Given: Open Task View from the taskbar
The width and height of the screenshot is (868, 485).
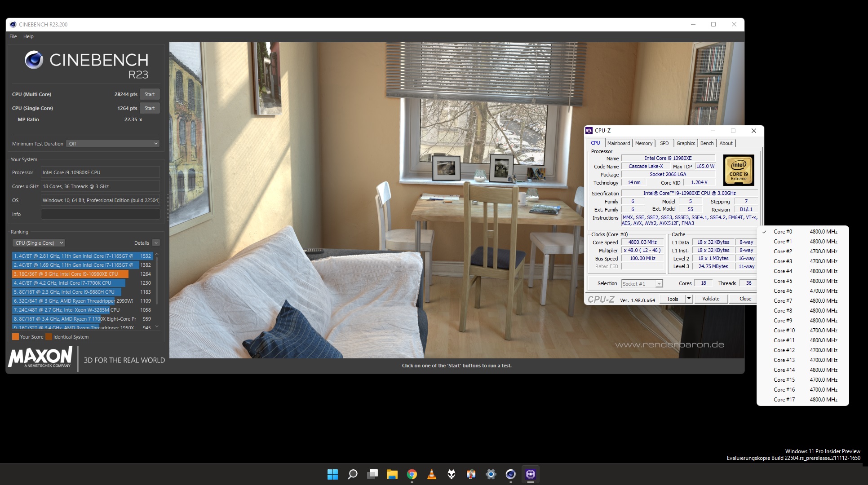Looking at the screenshot, I should [372, 474].
